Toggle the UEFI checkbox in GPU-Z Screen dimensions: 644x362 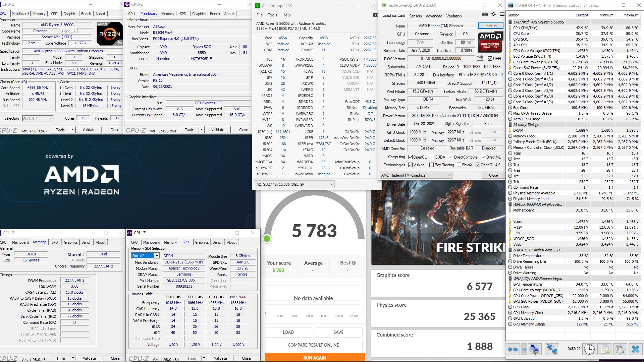click(x=490, y=59)
